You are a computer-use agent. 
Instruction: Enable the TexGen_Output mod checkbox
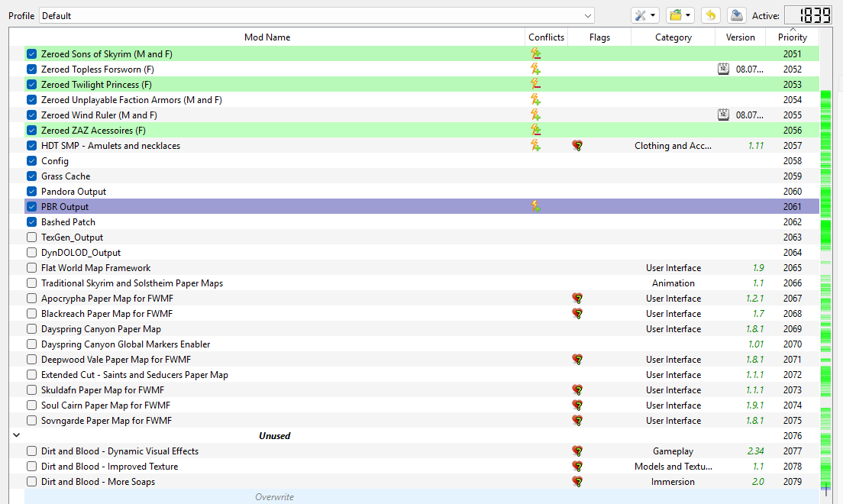32,237
